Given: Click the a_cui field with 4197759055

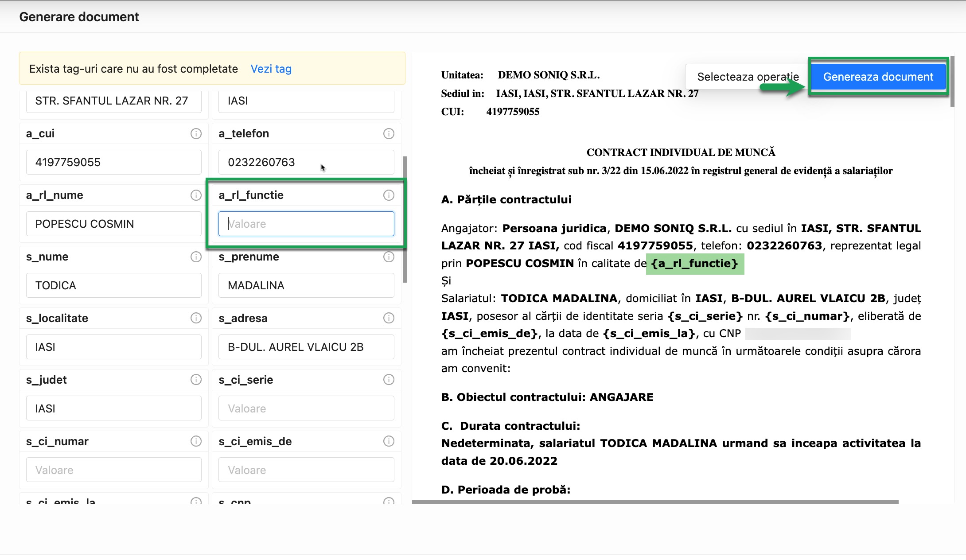Looking at the screenshot, I should pyautogui.click(x=114, y=162).
